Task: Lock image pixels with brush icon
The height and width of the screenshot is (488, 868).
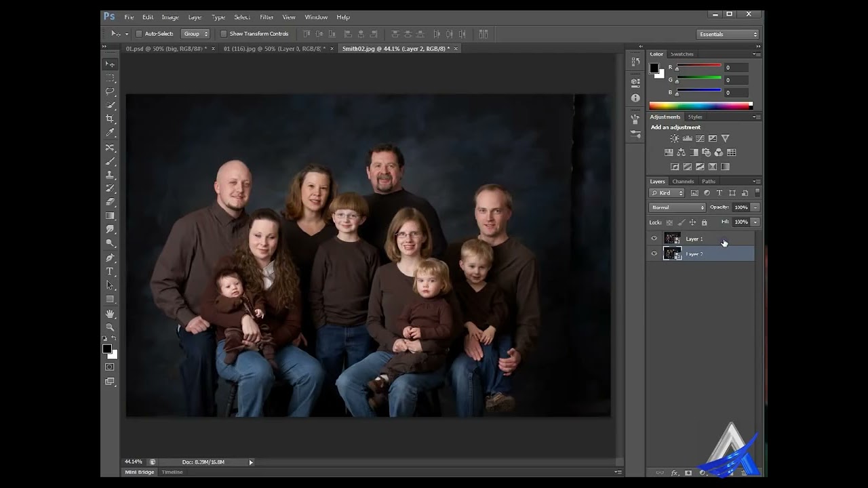Action: [681, 222]
